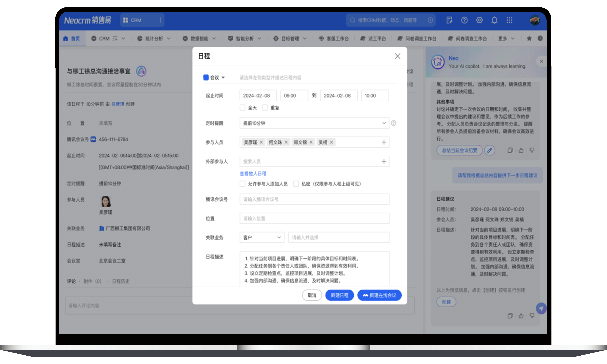Close the Neo copilot panel
Screen dimensions: 607x364
click(x=541, y=61)
